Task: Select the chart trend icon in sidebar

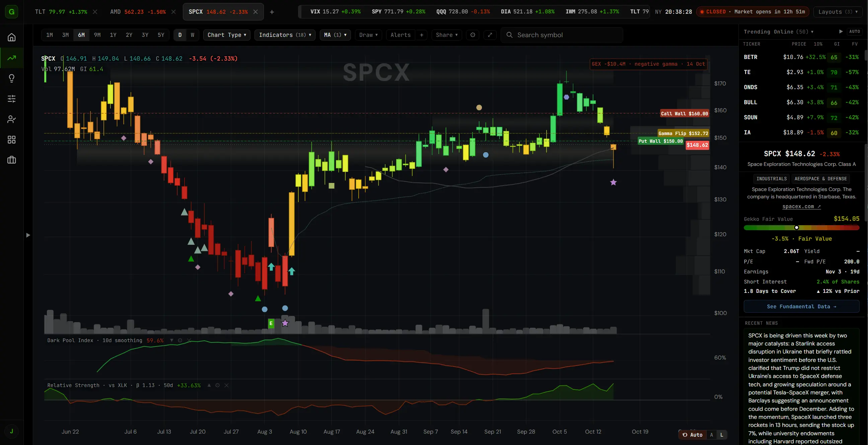Action: pyautogui.click(x=11, y=58)
